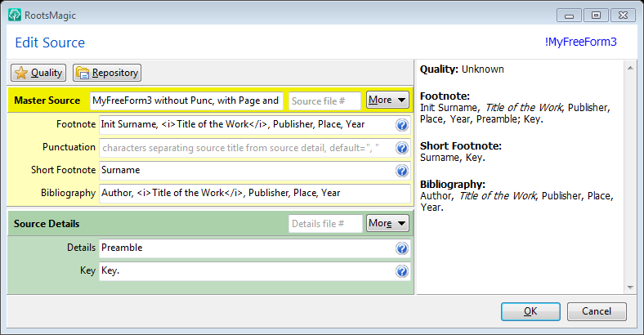This screenshot has width=644, height=335.
Task: Click the Quality: Unknown text in preview
Action: pyautogui.click(x=462, y=69)
